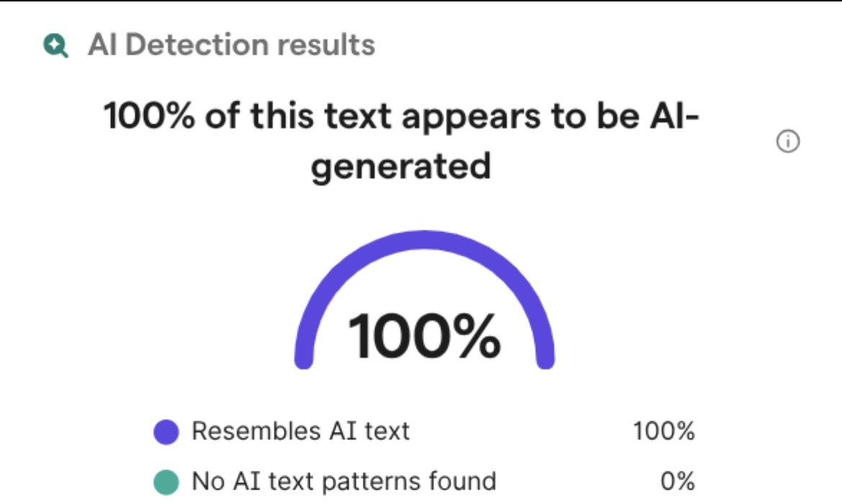Click the large 100% inside the gauge

tap(424, 336)
